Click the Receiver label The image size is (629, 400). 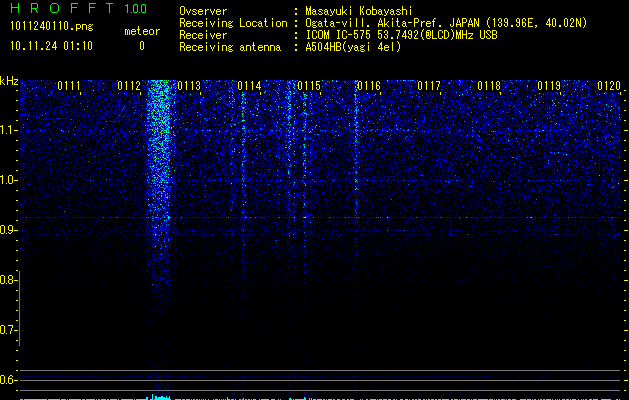203,35
